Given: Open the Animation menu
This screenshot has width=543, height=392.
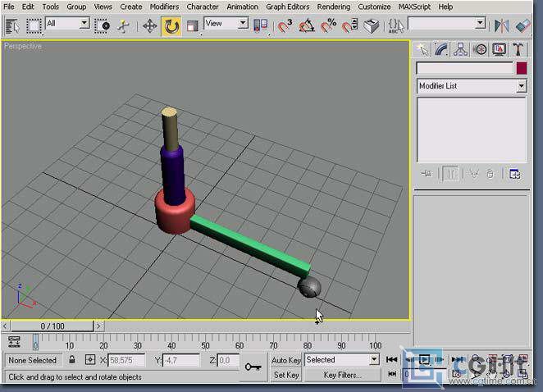Looking at the screenshot, I should click(243, 7).
